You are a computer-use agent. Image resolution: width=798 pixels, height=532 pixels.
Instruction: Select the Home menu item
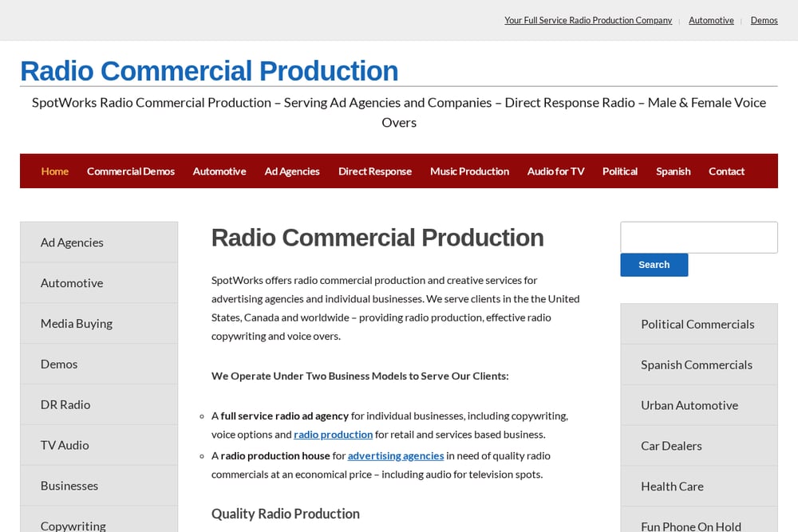click(x=55, y=171)
